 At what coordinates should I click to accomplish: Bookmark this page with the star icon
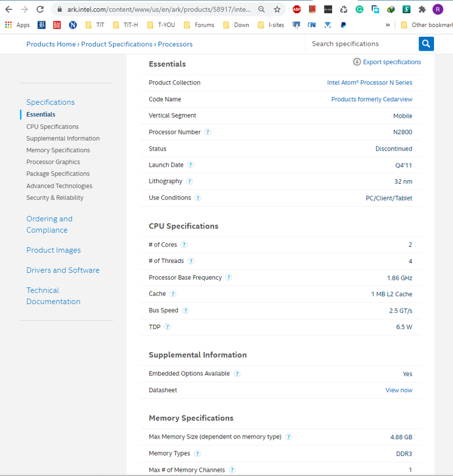[x=277, y=10]
